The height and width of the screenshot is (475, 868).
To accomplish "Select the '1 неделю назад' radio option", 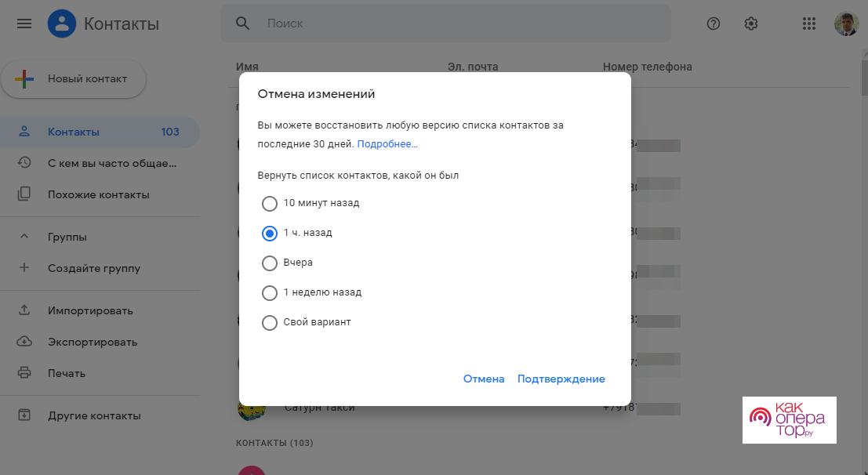I will 270,293.
